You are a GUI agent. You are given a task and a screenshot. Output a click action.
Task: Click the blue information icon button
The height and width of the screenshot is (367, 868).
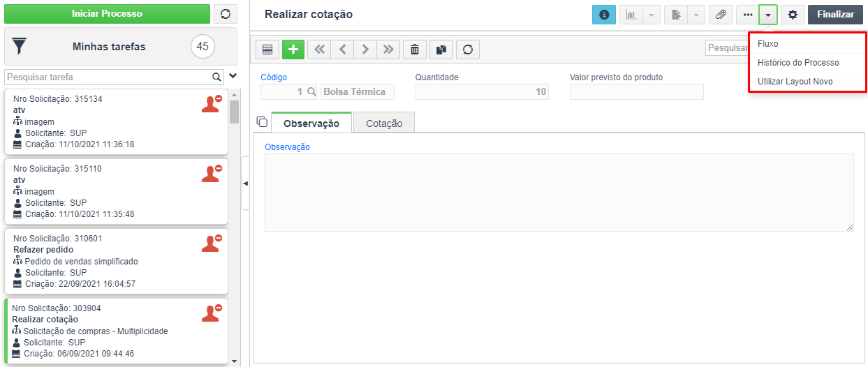tap(604, 14)
